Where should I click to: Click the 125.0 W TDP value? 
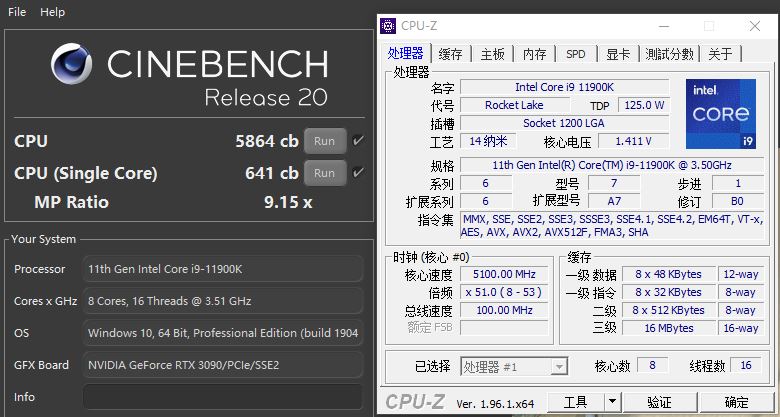tap(644, 105)
